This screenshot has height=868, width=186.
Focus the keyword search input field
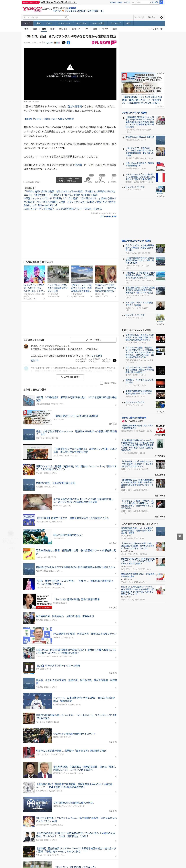44,18
